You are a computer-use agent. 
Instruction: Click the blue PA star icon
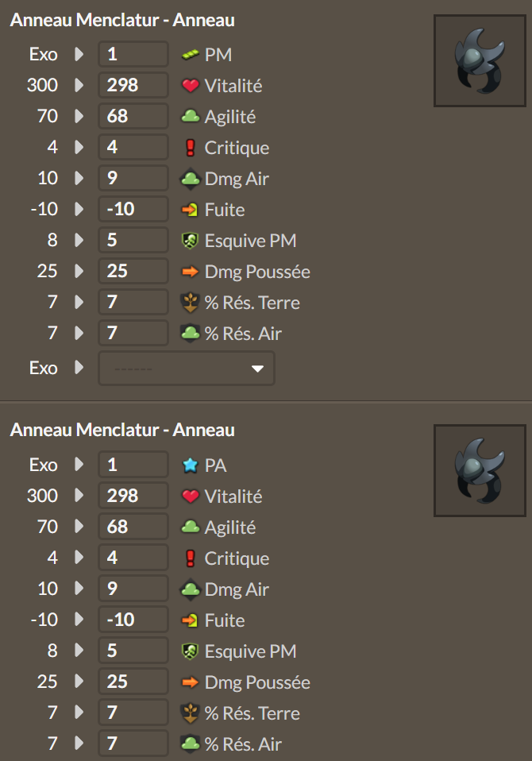[x=190, y=465]
